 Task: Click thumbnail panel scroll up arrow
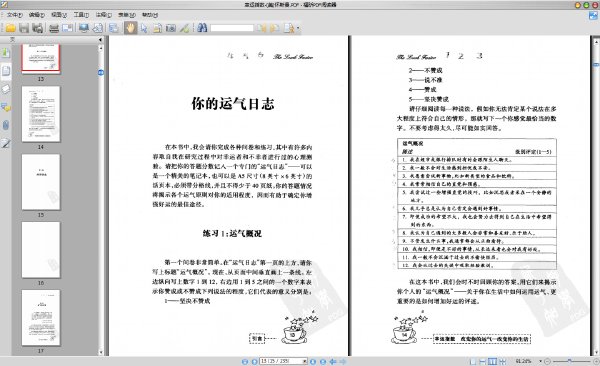pos(101,48)
